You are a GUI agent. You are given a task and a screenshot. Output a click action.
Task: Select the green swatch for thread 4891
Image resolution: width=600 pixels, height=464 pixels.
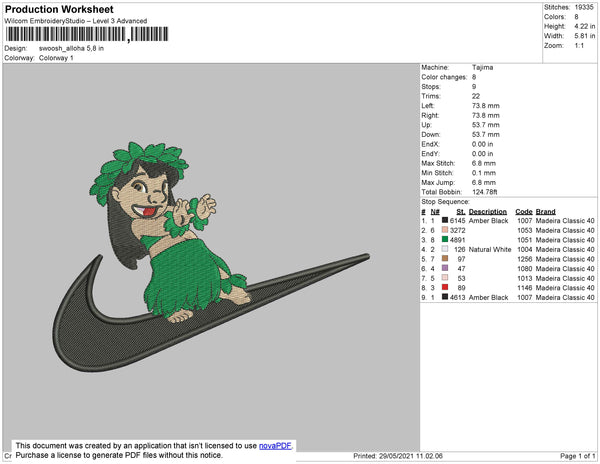[445, 239]
